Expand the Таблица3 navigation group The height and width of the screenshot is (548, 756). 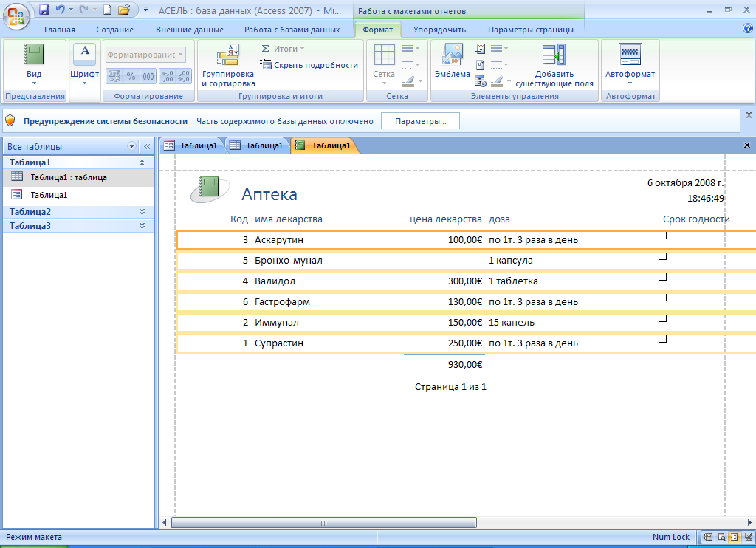pyautogui.click(x=142, y=226)
